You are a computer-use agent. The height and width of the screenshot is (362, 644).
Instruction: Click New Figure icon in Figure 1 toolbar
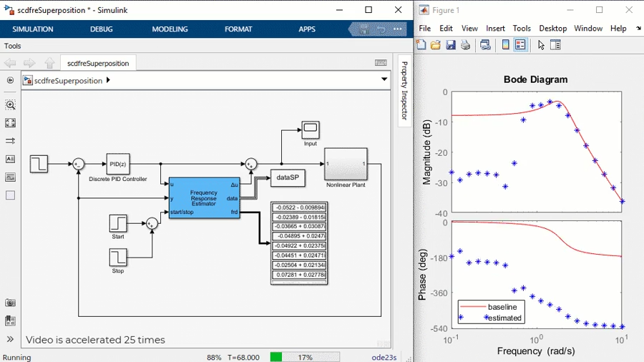click(x=421, y=45)
